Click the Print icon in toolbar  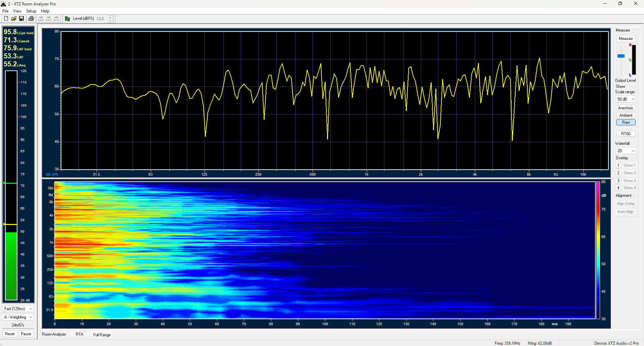(x=31, y=18)
